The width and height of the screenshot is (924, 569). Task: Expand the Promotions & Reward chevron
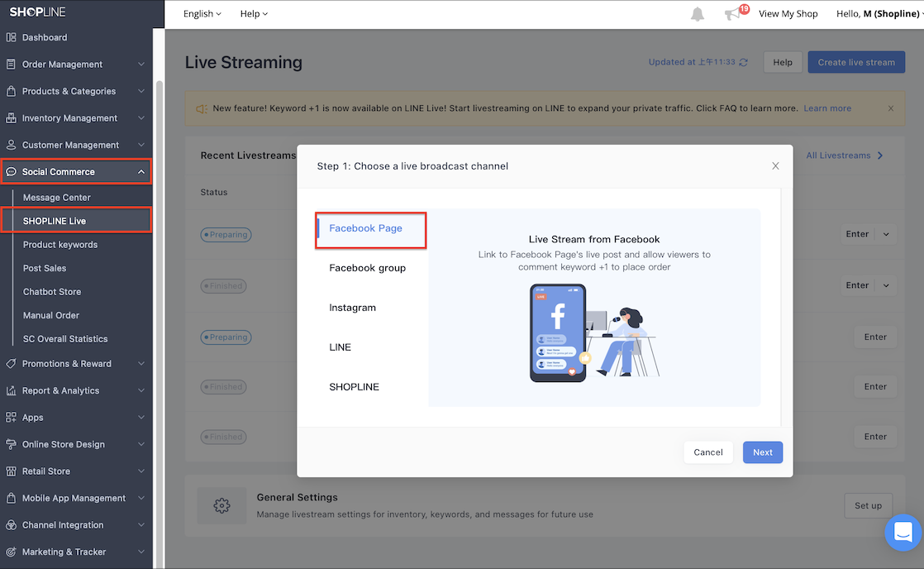141,363
